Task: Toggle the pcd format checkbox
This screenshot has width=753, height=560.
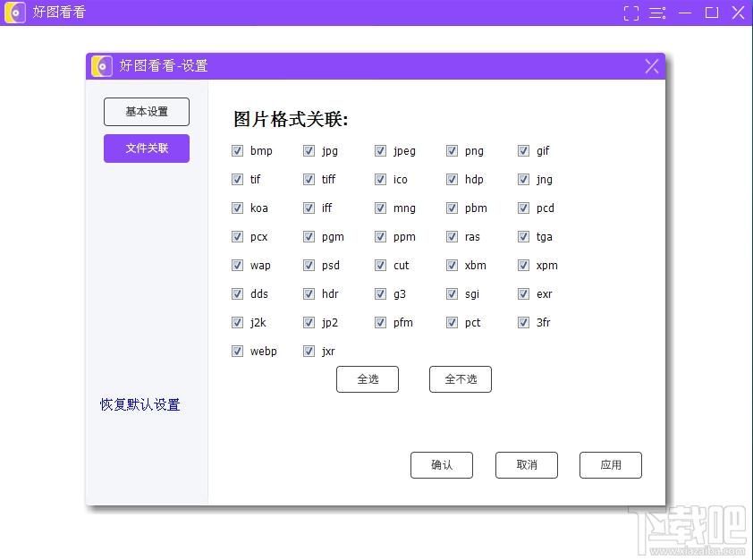Action: coord(523,208)
